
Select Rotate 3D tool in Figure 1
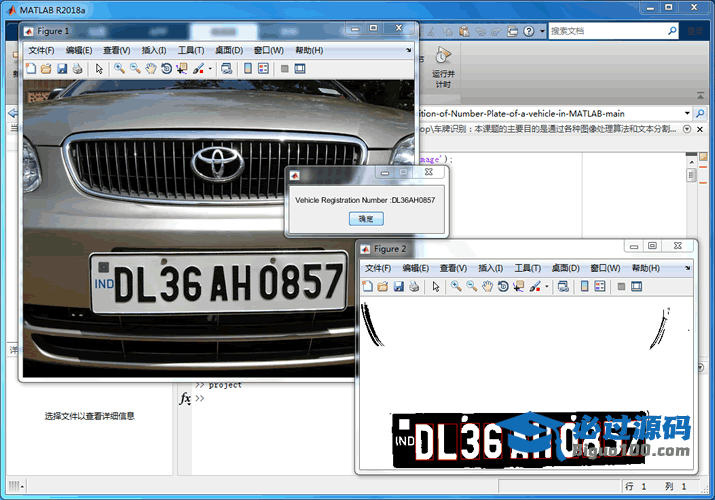pos(166,69)
